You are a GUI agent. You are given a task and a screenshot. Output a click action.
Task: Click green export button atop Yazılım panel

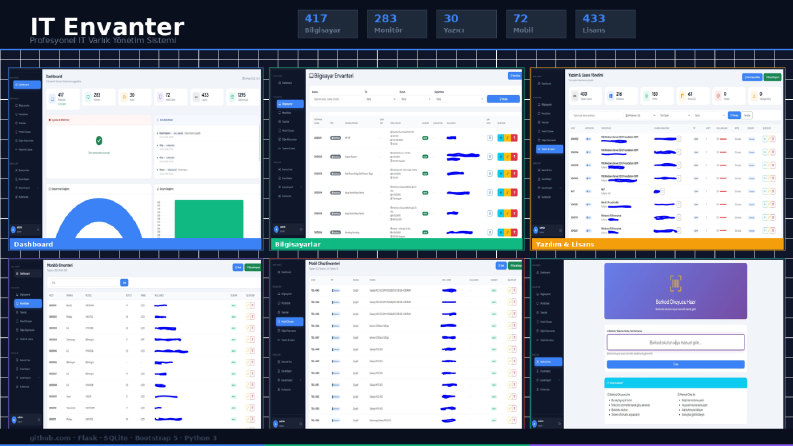tap(772, 77)
